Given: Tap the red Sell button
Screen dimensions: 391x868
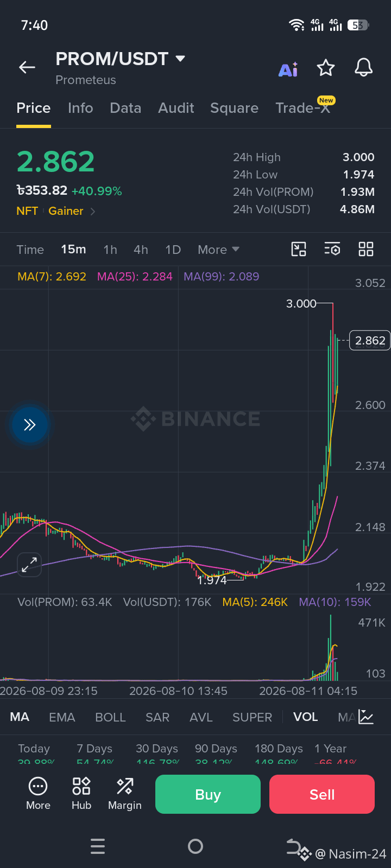Looking at the screenshot, I should coord(322,794).
